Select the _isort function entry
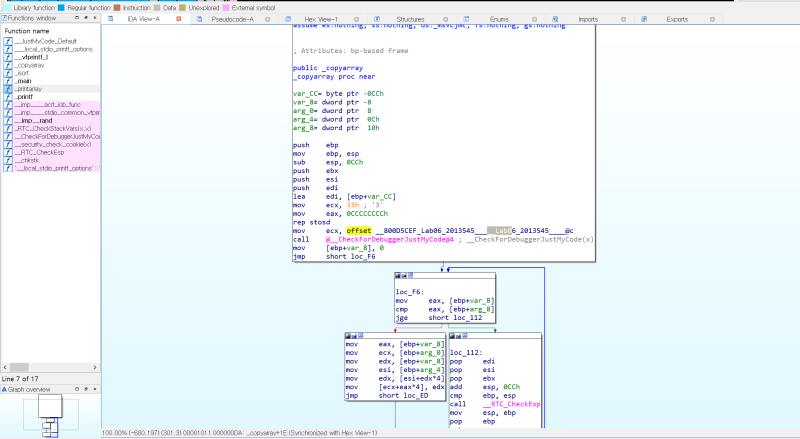Image resolution: width=800 pixels, height=439 pixels. coord(22,73)
